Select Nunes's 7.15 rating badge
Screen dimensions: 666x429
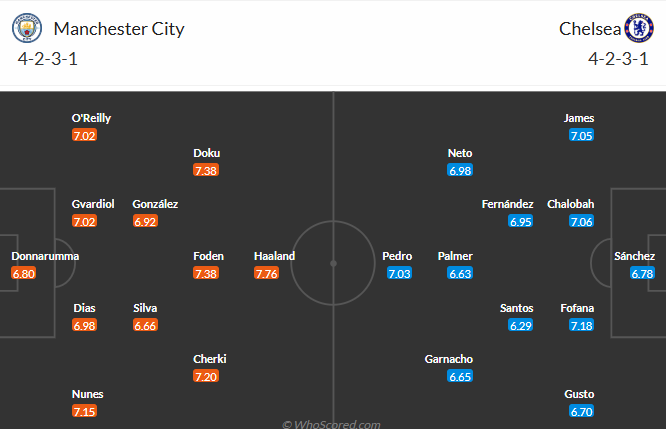point(85,411)
